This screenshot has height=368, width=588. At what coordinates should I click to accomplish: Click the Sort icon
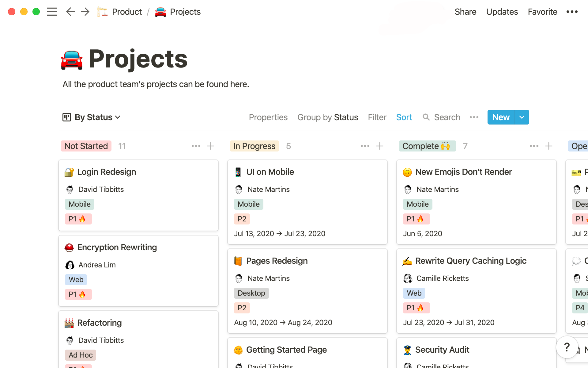[x=404, y=117]
